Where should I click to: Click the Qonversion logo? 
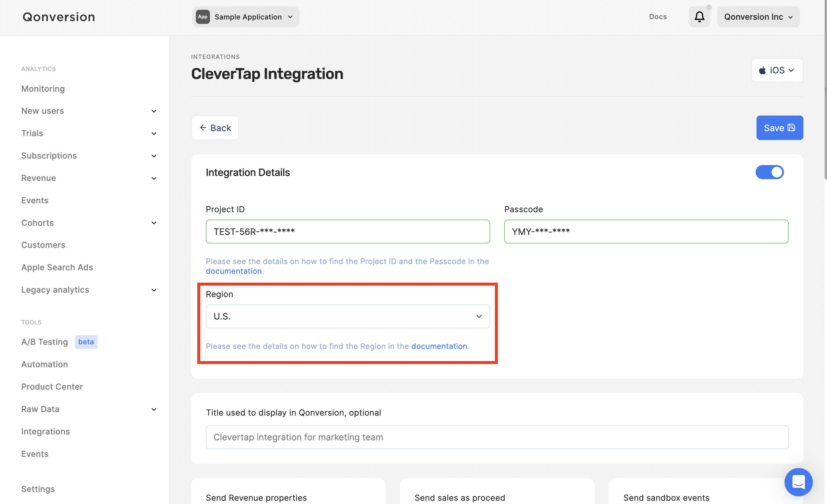click(59, 17)
